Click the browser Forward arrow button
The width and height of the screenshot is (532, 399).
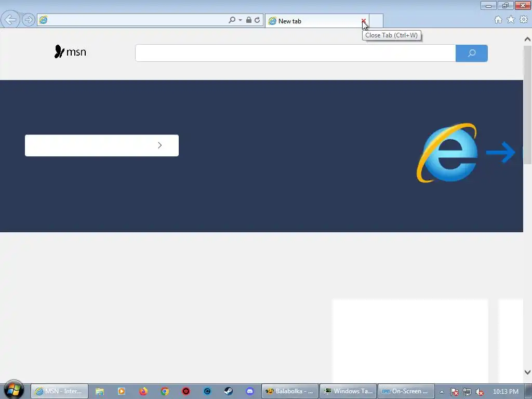click(29, 20)
